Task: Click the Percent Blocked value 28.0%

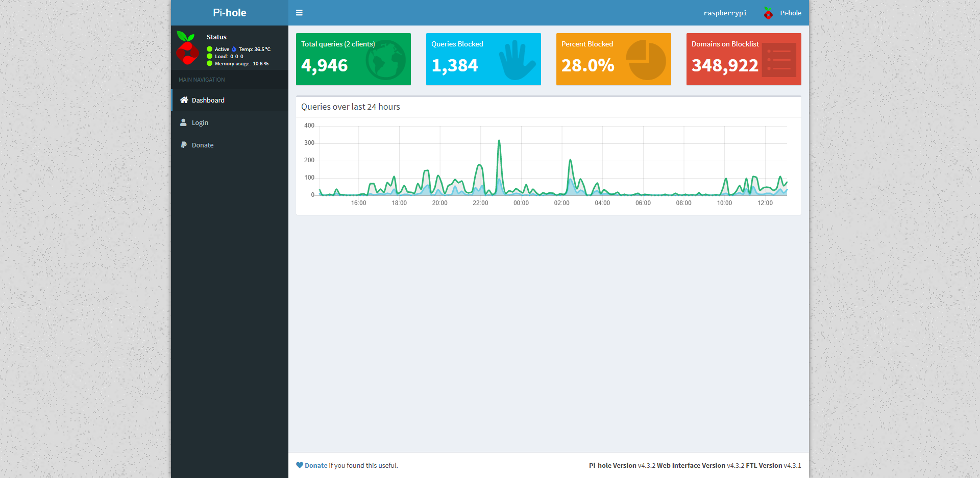Action: coord(587,65)
